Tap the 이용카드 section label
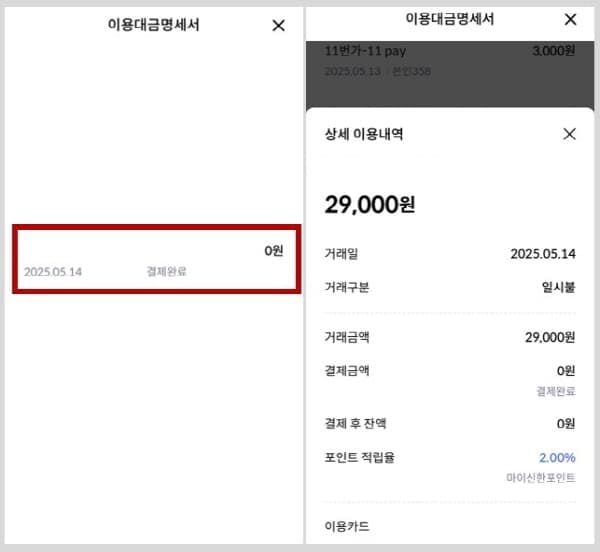 [x=347, y=526]
